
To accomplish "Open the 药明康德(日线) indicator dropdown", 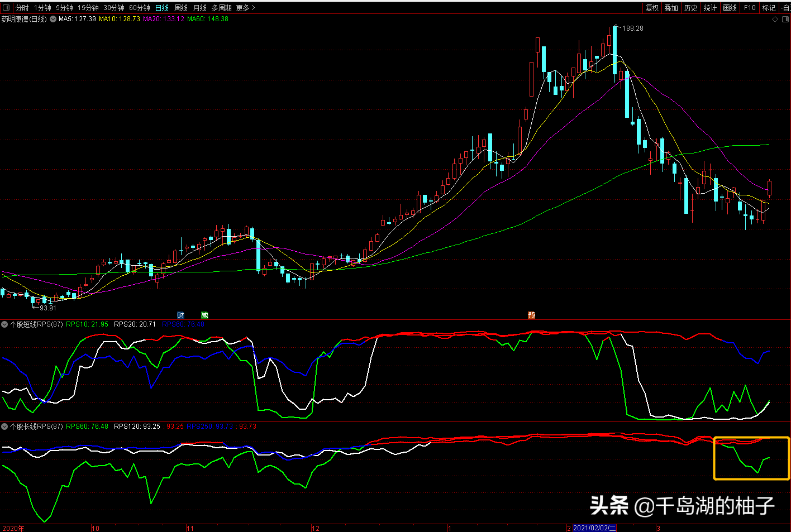I will (53, 19).
